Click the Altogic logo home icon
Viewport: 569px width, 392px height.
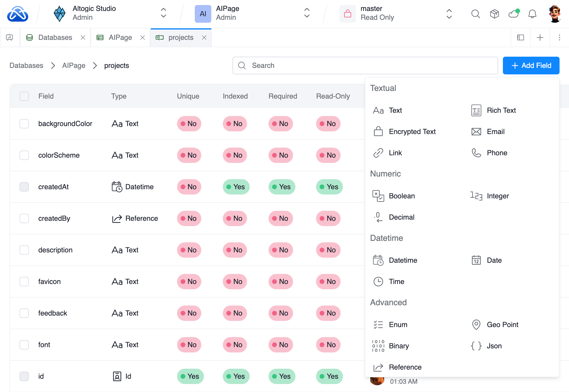pyautogui.click(x=18, y=14)
